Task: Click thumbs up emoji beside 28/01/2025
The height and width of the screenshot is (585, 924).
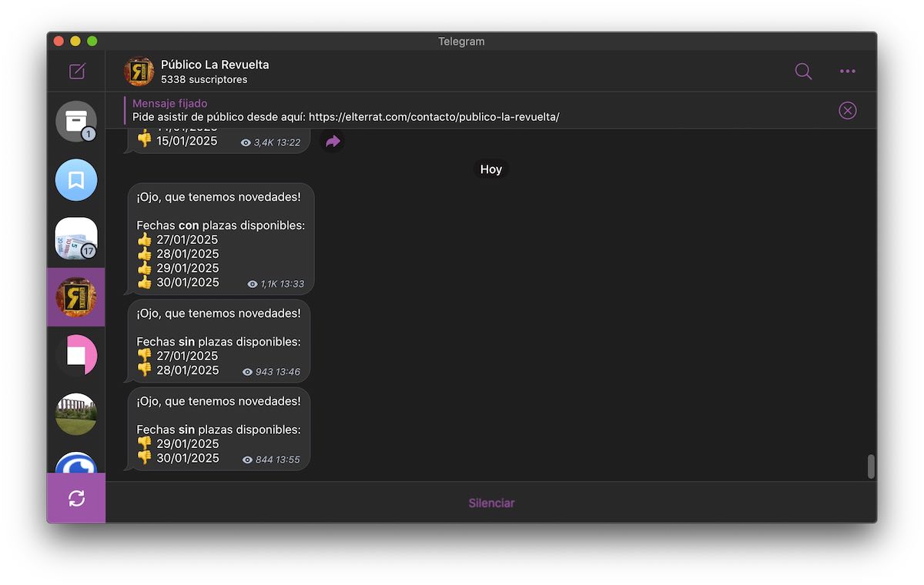Action: (x=145, y=253)
